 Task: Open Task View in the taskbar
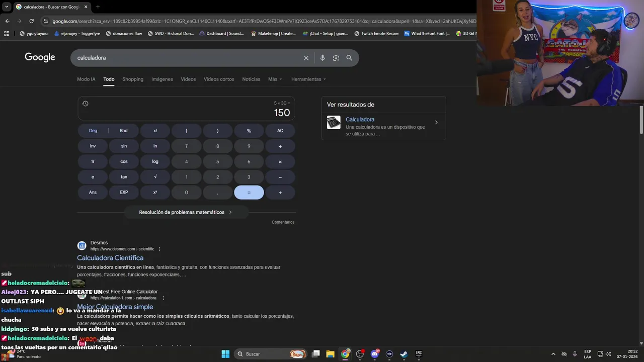click(x=315, y=354)
